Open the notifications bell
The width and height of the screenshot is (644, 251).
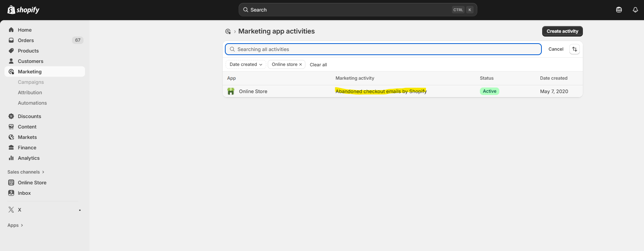(635, 10)
